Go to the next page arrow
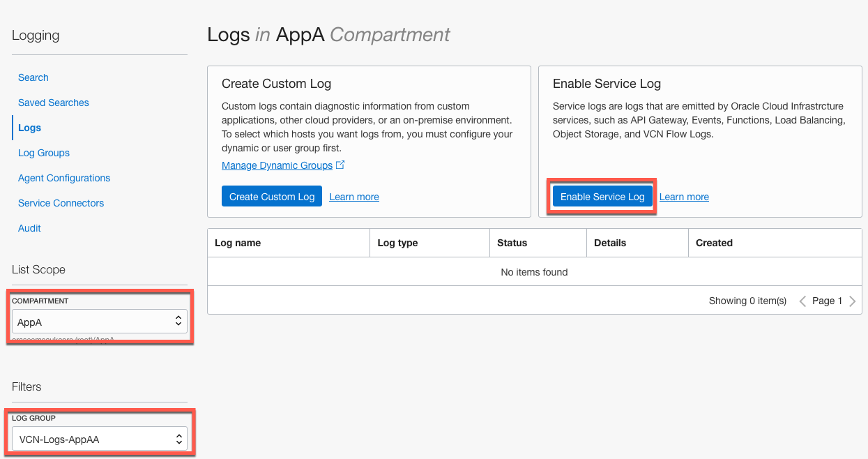This screenshot has height=459, width=868. click(x=852, y=301)
